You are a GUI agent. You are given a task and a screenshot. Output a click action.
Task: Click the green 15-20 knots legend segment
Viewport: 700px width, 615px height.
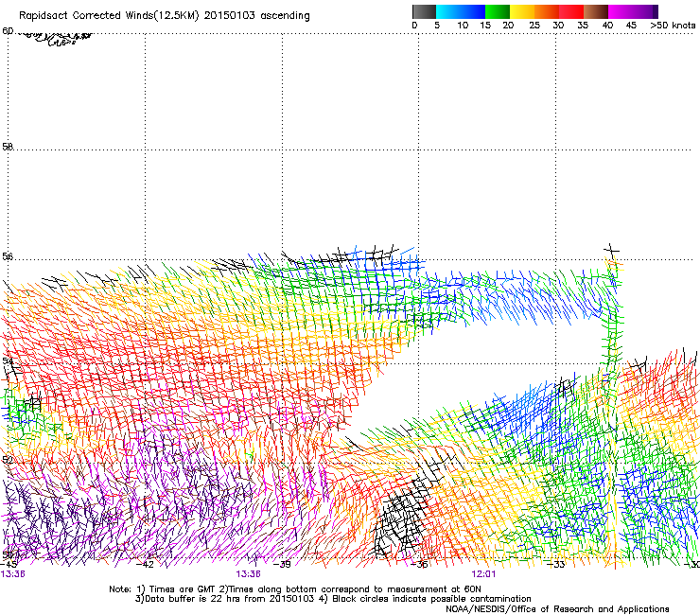498,11
